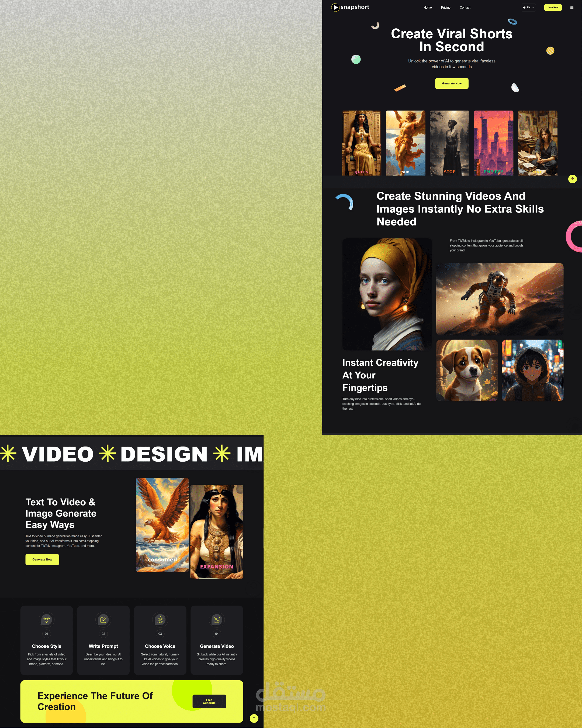Click the Choose Voice icon
The image size is (582, 728).
160,620
